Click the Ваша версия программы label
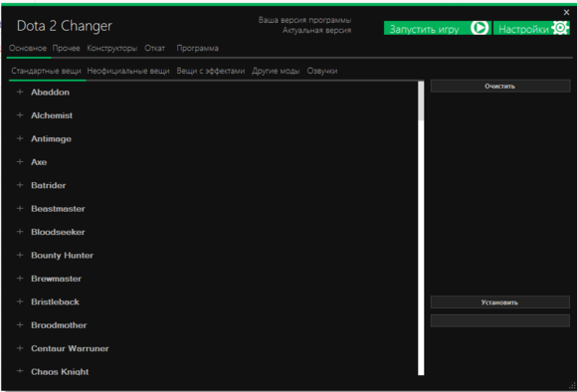 click(x=304, y=20)
